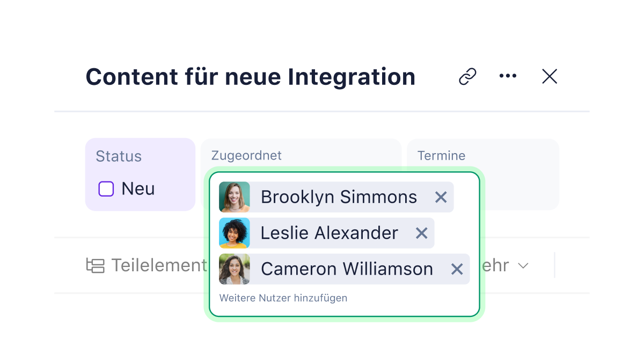Image resolution: width=644 pixels, height=361 pixels.
Task: Click the title Content für neue Integration
Action: coord(251,77)
